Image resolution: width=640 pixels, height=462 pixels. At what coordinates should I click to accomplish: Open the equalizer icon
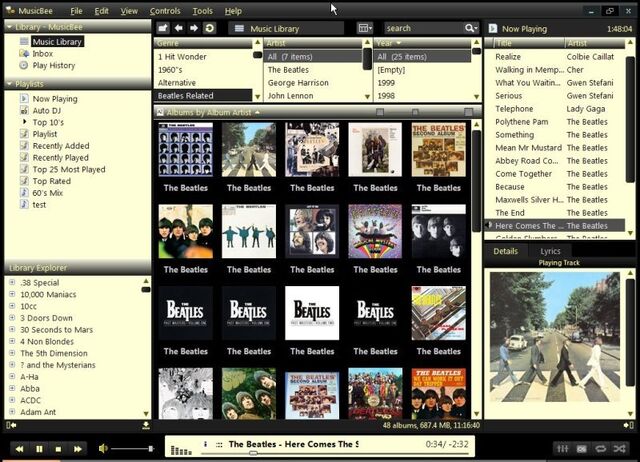[562, 449]
